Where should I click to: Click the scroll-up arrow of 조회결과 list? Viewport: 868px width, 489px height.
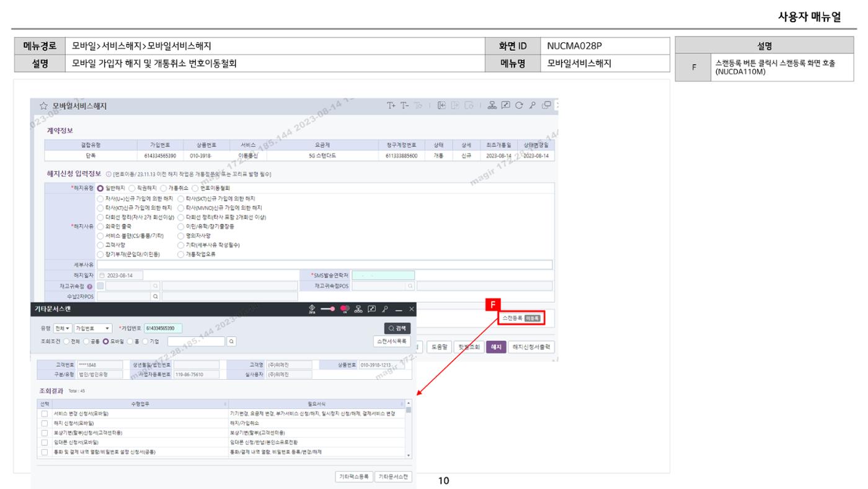(408, 403)
